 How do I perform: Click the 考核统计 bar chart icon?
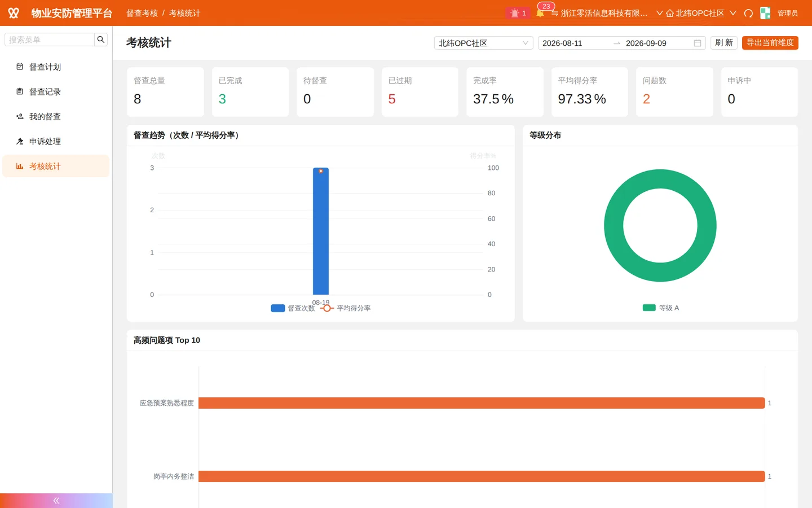pyautogui.click(x=20, y=166)
